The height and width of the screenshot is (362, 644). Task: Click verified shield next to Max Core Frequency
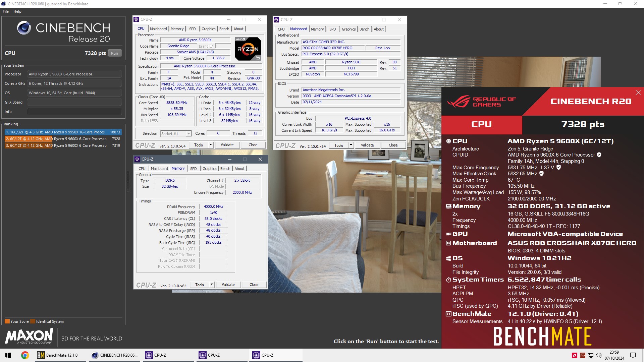point(558,167)
